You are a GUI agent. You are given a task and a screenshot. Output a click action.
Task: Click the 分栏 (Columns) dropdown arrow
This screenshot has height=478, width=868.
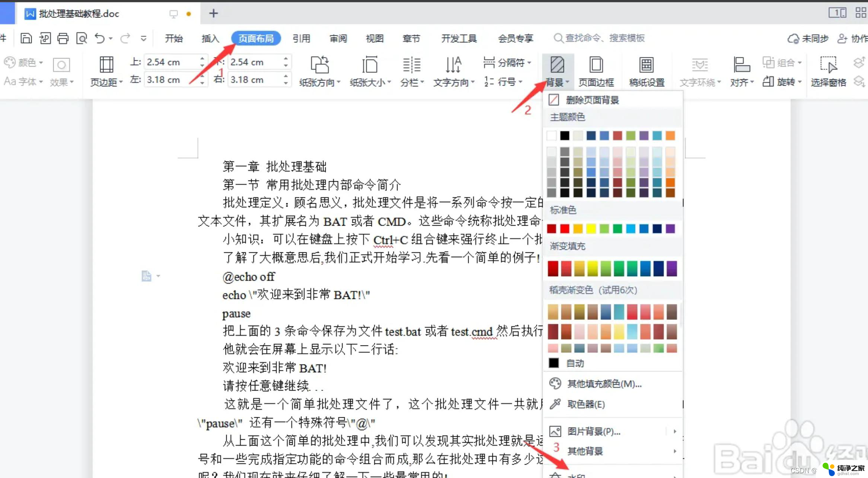coord(424,82)
